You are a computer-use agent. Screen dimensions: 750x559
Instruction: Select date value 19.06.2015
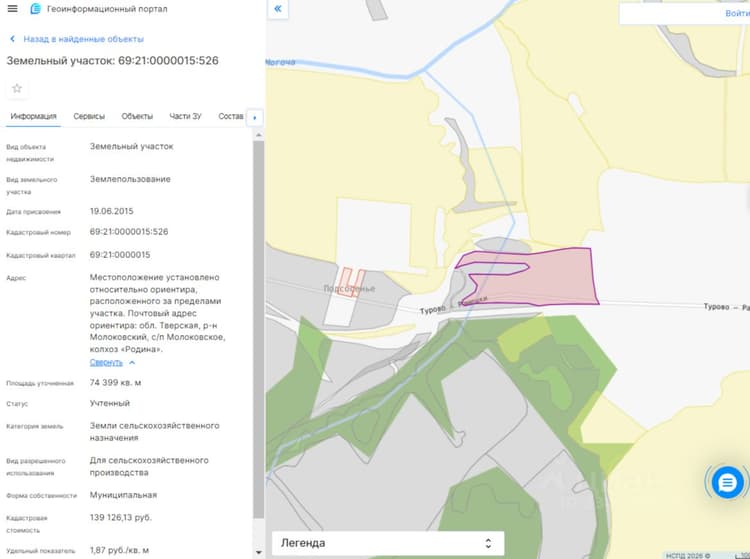point(111,211)
